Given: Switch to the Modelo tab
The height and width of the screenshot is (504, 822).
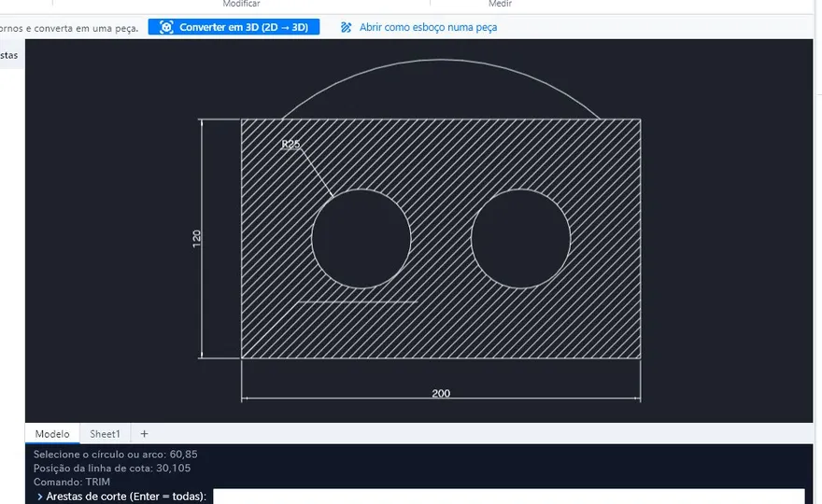Looking at the screenshot, I should 52,434.
